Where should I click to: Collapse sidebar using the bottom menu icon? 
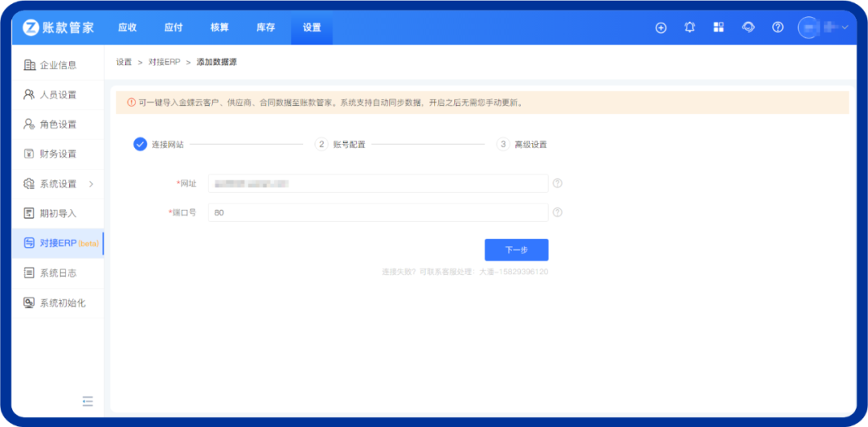tap(88, 401)
